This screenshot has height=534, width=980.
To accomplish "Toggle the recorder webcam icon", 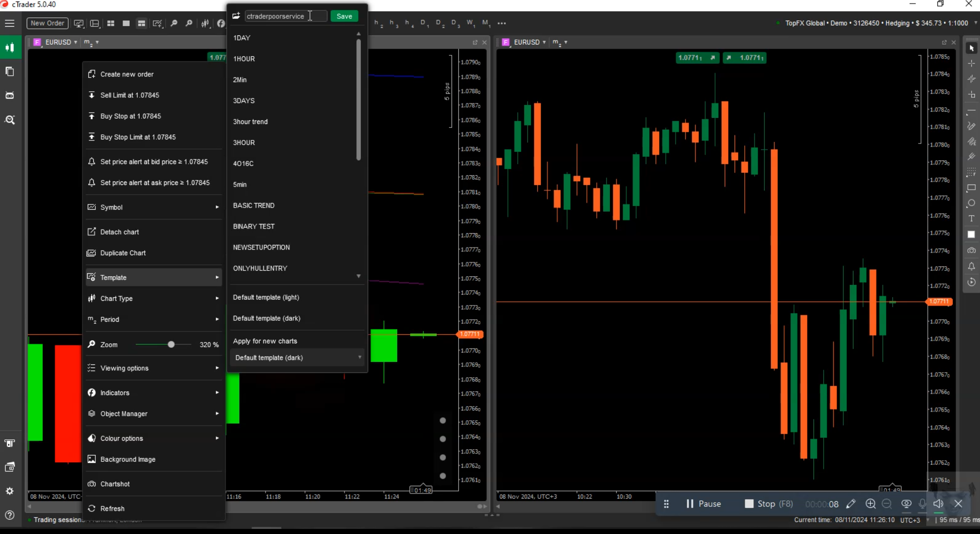I will pos(906,504).
